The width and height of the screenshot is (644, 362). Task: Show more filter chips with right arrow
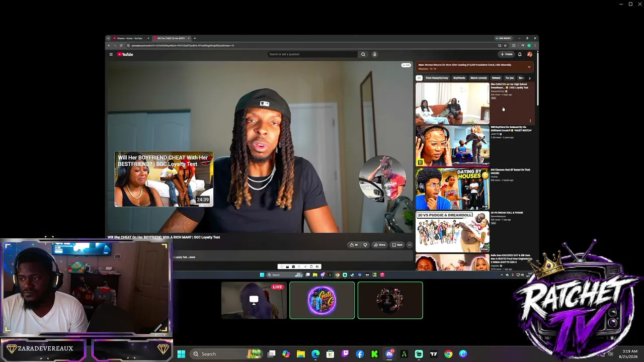pyautogui.click(x=529, y=78)
